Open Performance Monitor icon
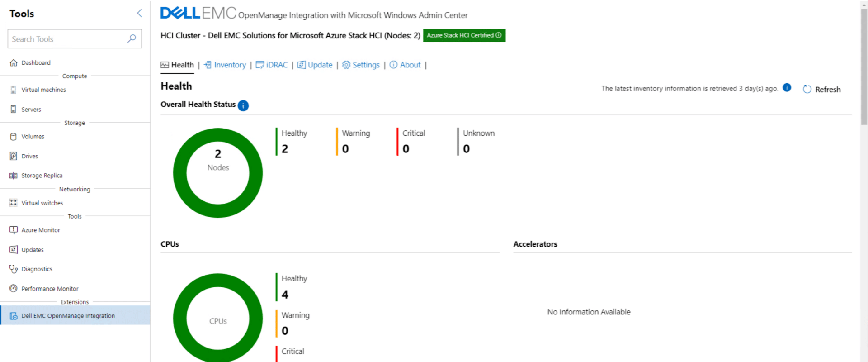 [x=14, y=289]
